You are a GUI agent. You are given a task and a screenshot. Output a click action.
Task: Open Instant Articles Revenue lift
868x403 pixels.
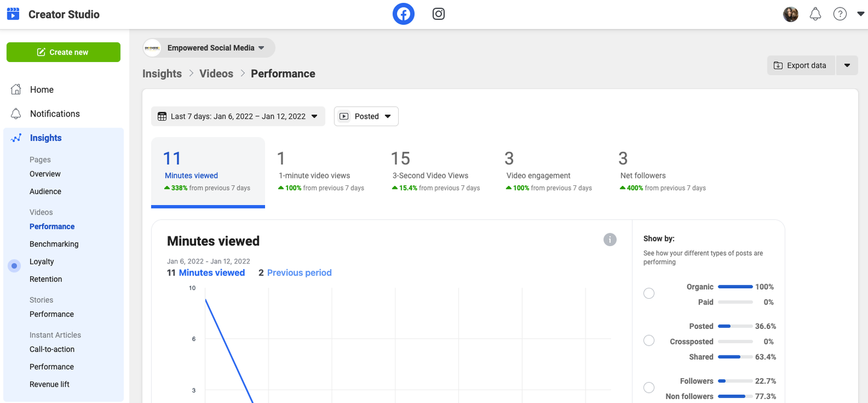pyautogui.click(x=49, y=384)
